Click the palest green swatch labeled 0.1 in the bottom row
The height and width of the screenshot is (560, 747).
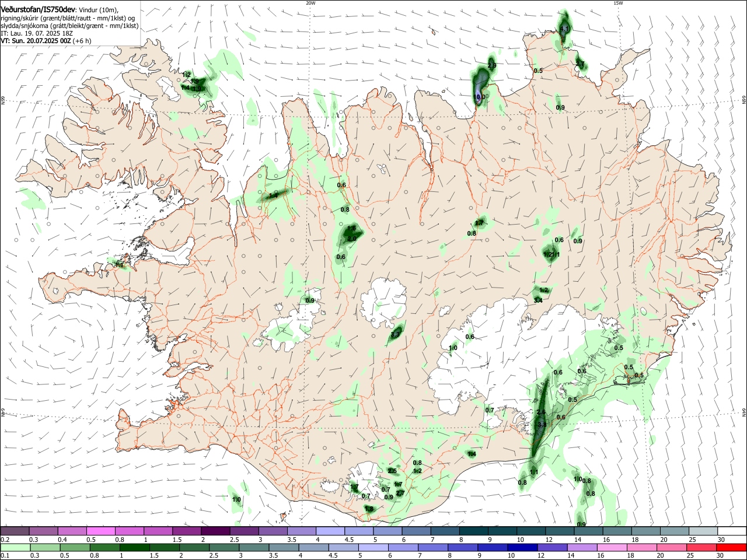(15, 548)
